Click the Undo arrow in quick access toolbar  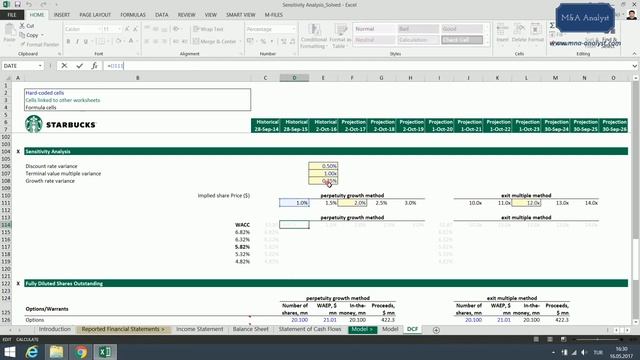29,4
